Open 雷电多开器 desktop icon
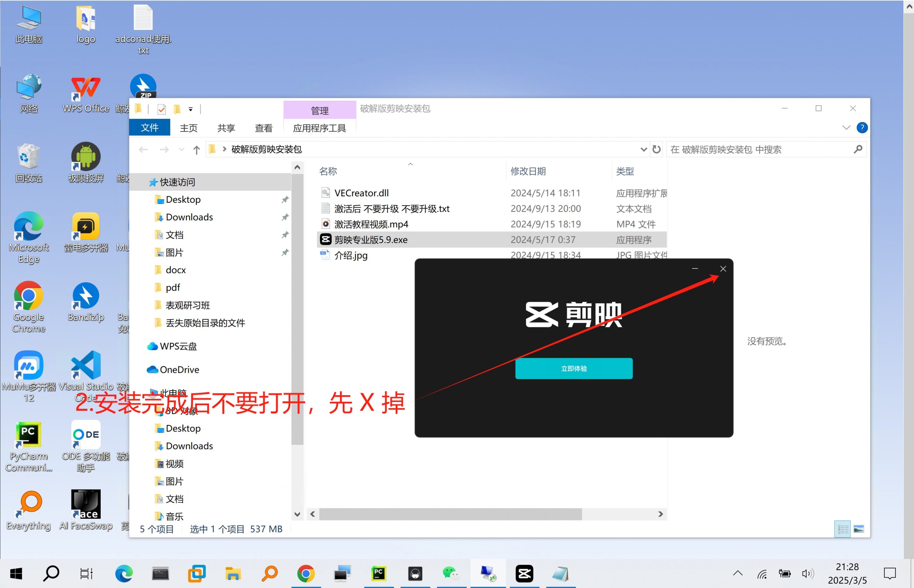This screenshot has height=588, width=914. point(86,232)
